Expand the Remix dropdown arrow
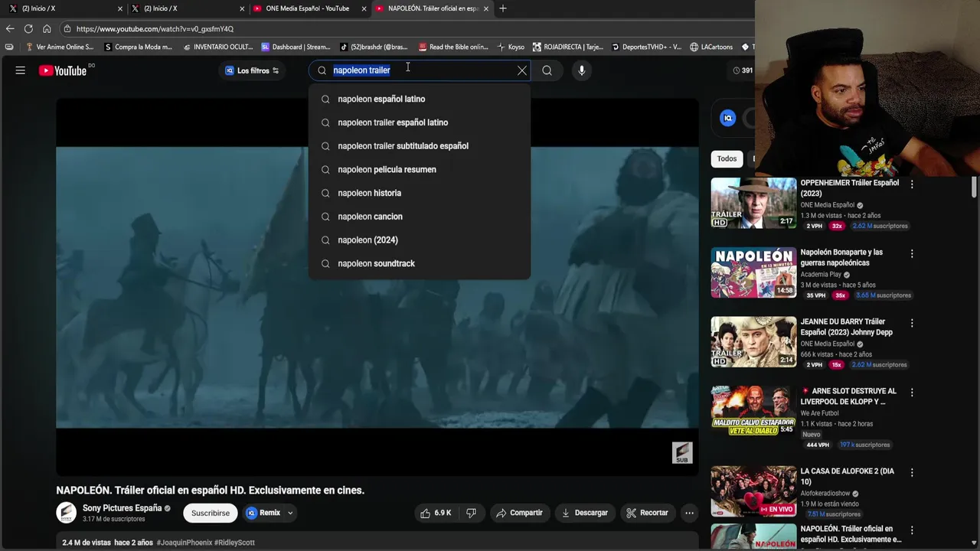 290,513
